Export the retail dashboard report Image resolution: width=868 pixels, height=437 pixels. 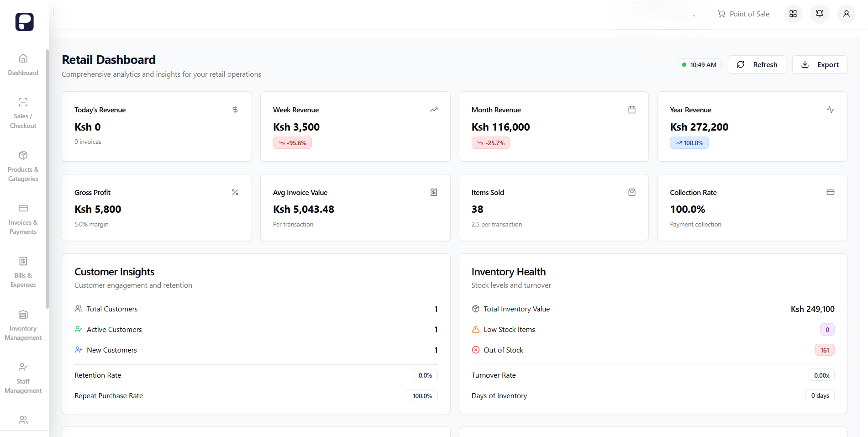(x=820, y=64)
